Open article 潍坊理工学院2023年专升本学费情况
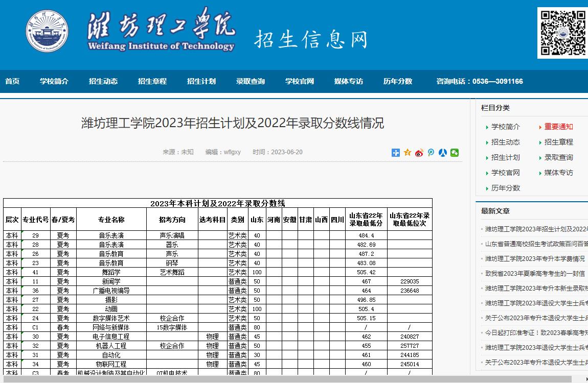The image size is (588, 383). point(535,259)
